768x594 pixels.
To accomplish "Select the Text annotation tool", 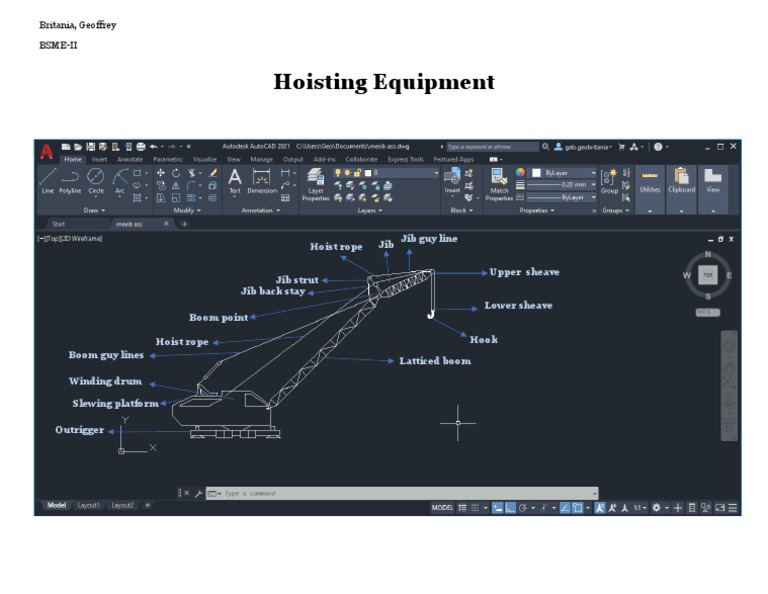I will [235, 181].
